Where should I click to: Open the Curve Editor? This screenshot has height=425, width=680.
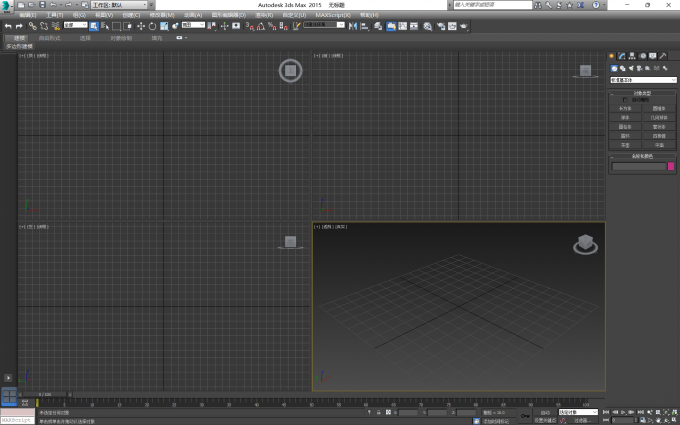(402, 26)
